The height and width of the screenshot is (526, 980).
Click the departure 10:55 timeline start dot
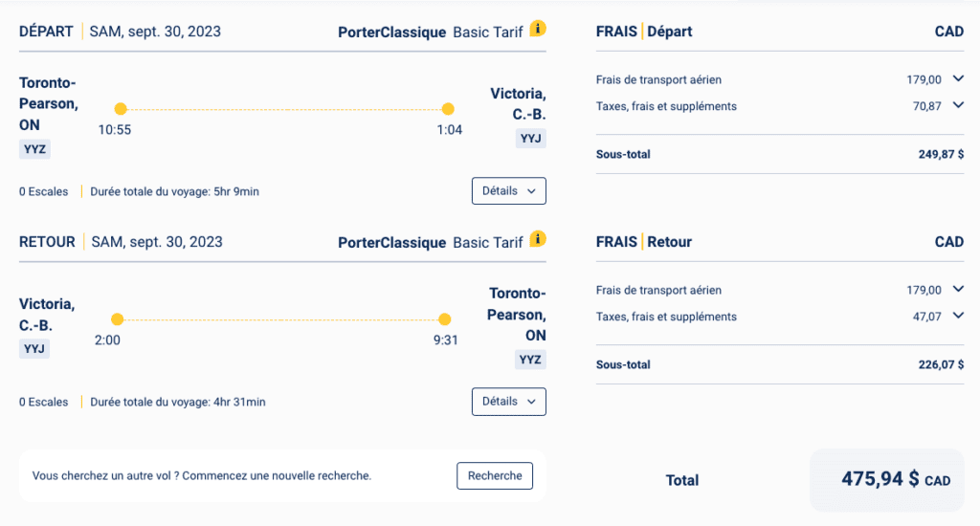[121, 109]
